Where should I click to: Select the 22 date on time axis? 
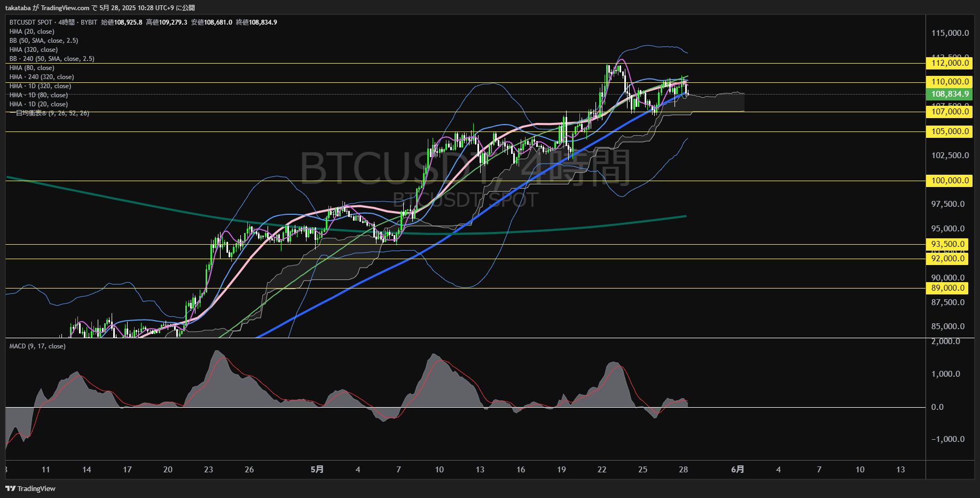602,470
